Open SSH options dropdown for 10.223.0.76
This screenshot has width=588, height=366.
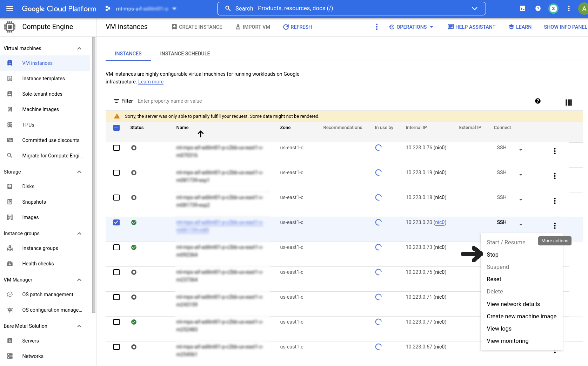521,150
